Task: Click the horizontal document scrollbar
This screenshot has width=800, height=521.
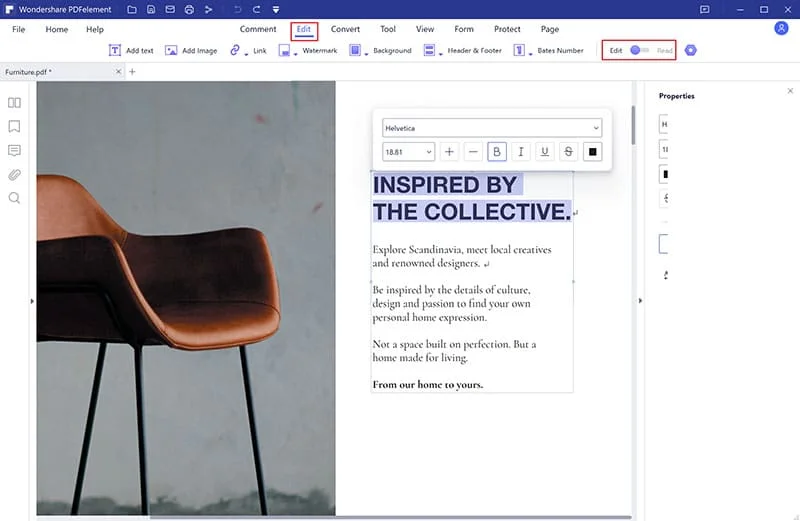Action: [390, 517]
